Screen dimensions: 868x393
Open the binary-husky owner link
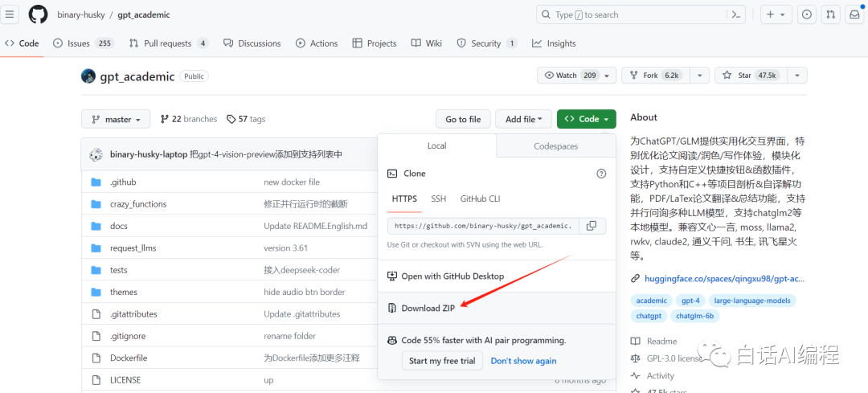[81, 15]
